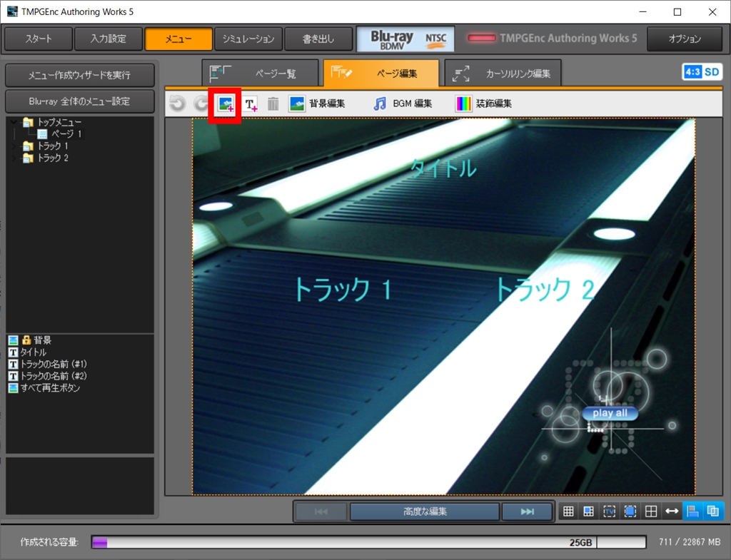This screenshot has height=560, width=731.
Task: Click the add text item icon
Action: click(251, 104)
